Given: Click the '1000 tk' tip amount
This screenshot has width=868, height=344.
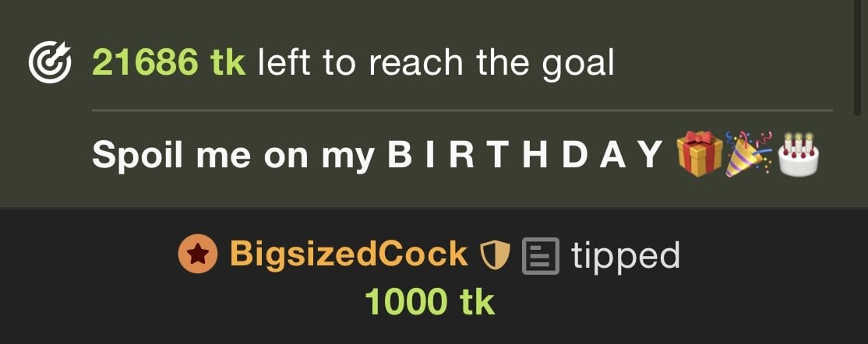Looking at the screenshot, I should pyautogui.click(x=429, y=302).
